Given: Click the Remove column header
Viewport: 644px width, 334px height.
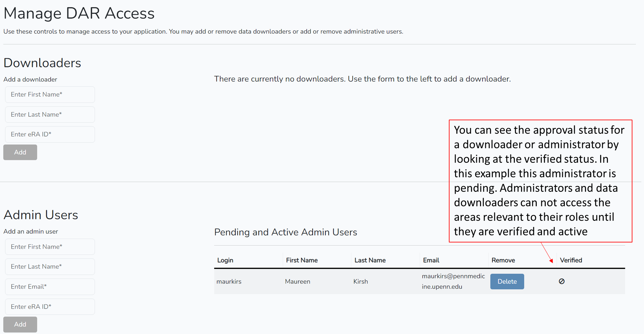Looking at the screenshot, I should click(503, 260).
